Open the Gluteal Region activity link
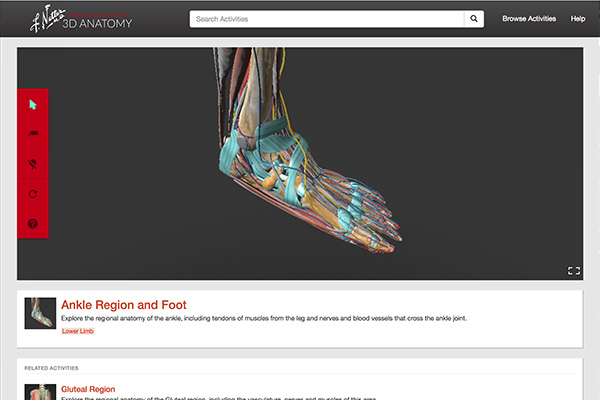600x400 pixels. coord(88,389)
